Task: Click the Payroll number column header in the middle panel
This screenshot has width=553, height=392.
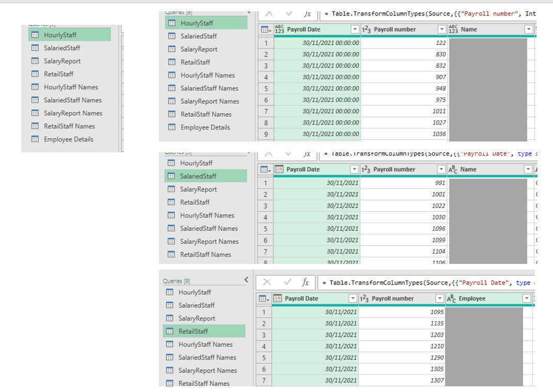Action: (x=403, y=169)
